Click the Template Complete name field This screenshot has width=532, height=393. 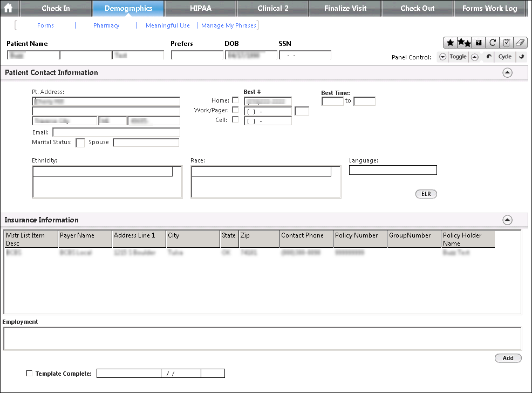(x=129, y=374)
